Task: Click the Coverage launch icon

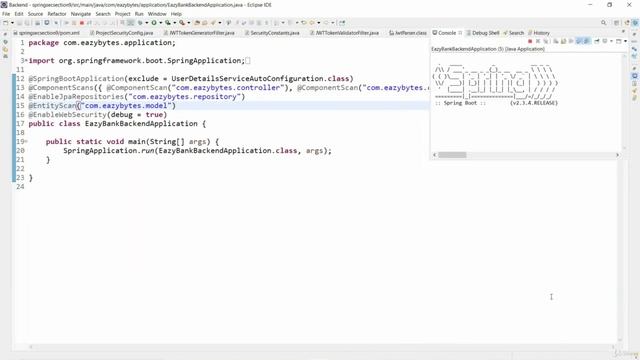Action: click(x=168, y=23)
